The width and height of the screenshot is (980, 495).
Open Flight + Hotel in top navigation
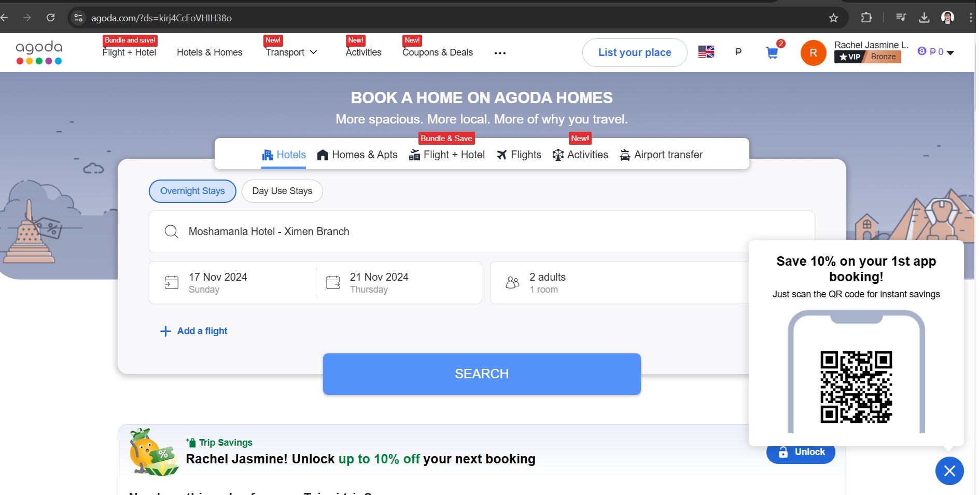coord(129,52)
